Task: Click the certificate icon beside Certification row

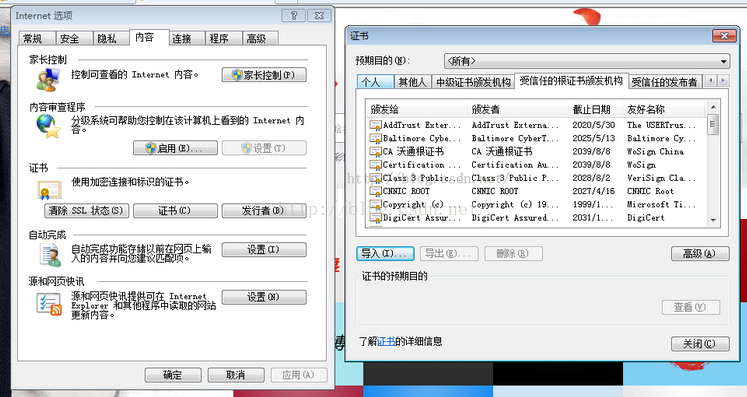Action: pyautogui.click(x=375, y=165)
